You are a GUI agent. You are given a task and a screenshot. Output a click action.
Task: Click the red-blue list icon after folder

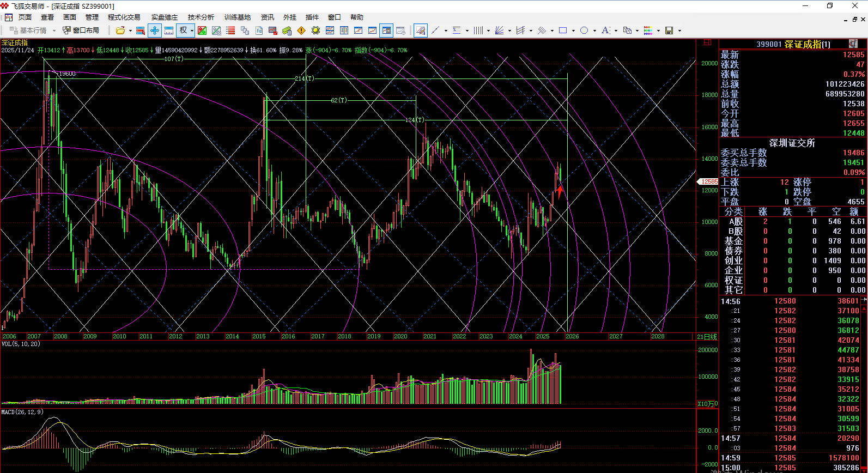point(141,31)
